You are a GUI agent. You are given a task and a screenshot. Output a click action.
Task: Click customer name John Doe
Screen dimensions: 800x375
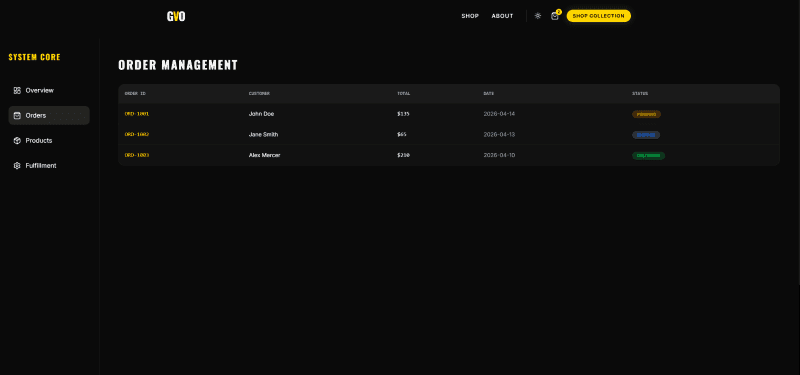(261, 114)
